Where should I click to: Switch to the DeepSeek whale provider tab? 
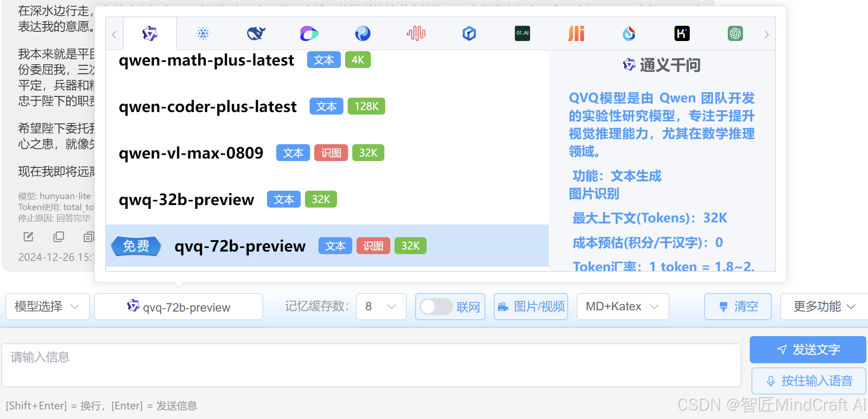point(256,33)
